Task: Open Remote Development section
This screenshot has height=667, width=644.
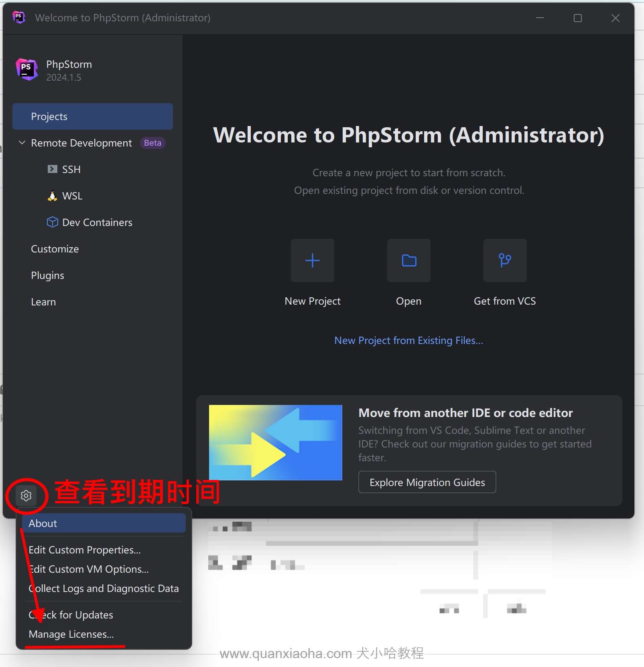Action: point(81,143)
